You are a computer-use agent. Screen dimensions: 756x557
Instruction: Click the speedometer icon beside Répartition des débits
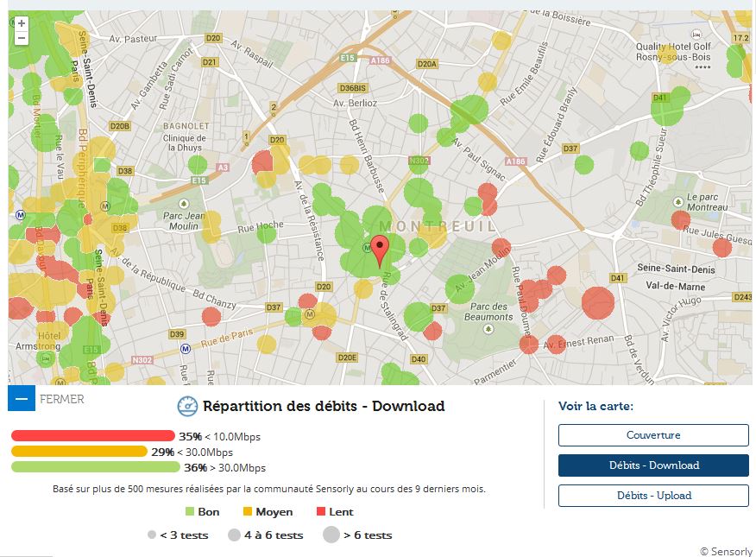[x=187, y=406]
